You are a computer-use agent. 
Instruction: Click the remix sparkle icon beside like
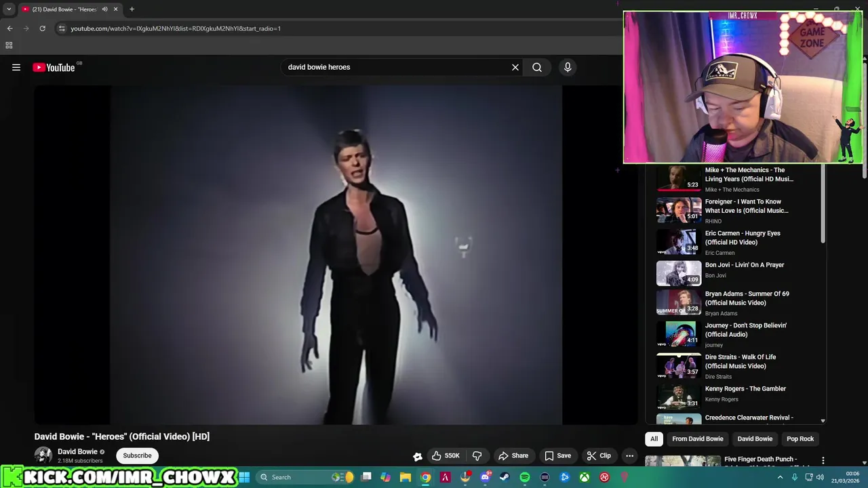click(x=418, y=456)
